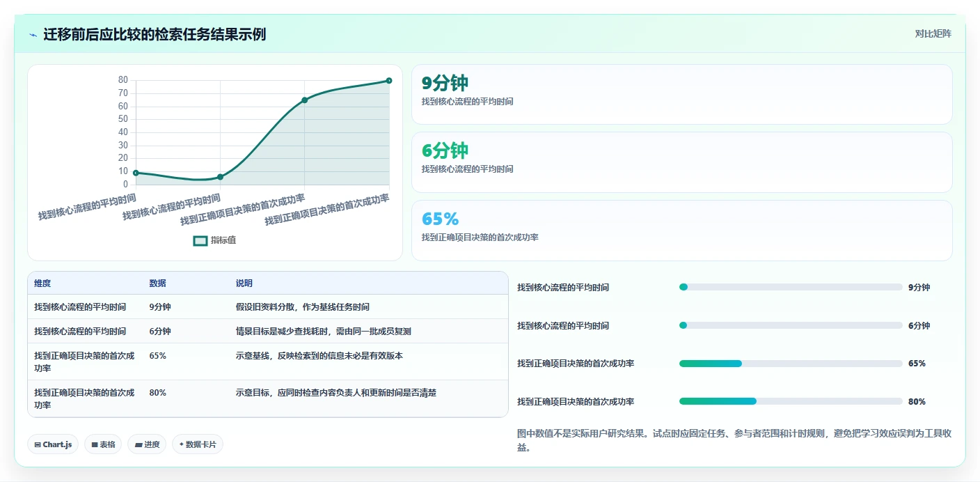Toggle the 指标值 legend swatch in chart
The height and width of the screenshot is (482, 980).
[x=200, y=240]
